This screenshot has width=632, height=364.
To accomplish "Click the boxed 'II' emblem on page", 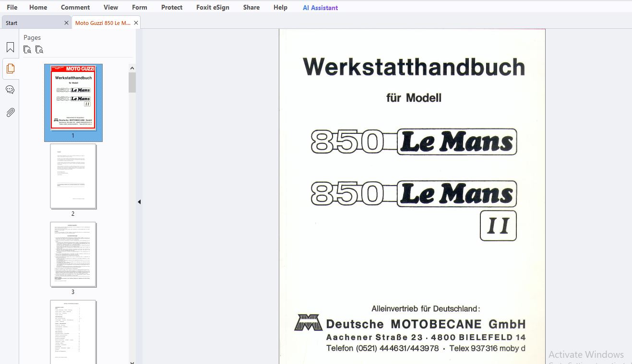I will (x=498, y=225).
